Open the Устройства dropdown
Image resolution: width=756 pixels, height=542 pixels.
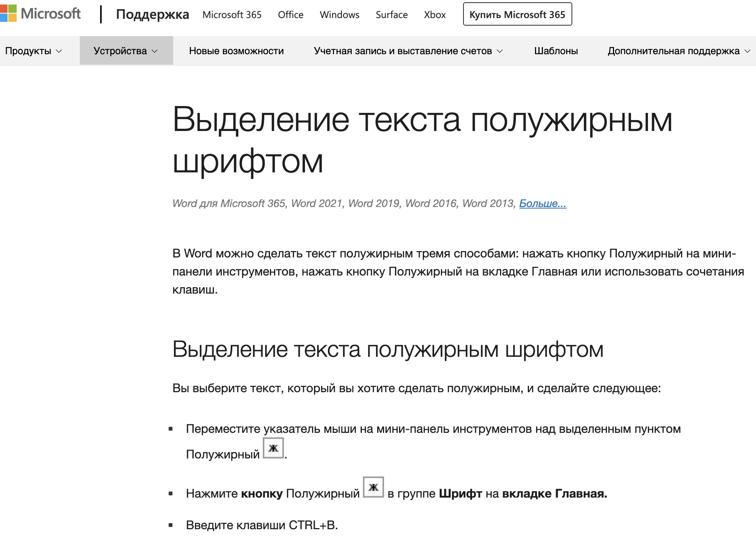click(126, 51)
